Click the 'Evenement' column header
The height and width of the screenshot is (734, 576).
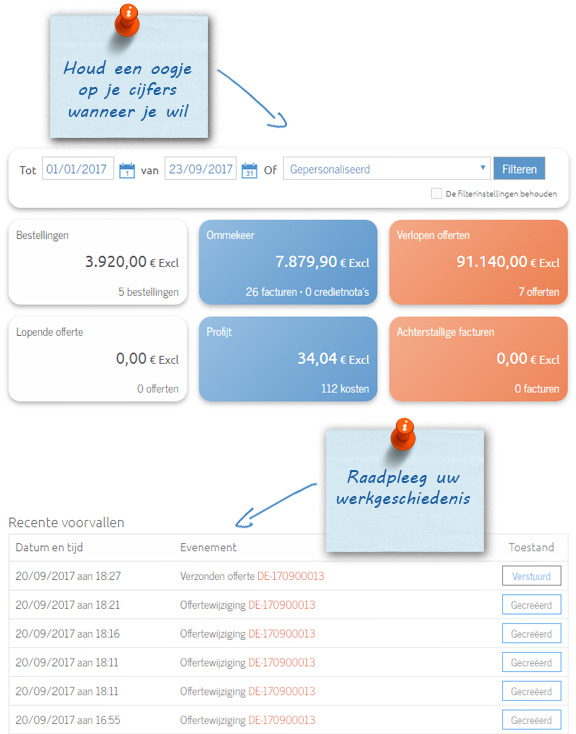coord(208,547)
